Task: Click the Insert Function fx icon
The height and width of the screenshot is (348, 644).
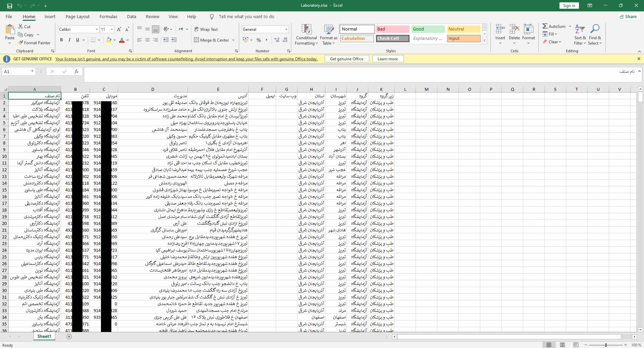Action: pos(76,71)
